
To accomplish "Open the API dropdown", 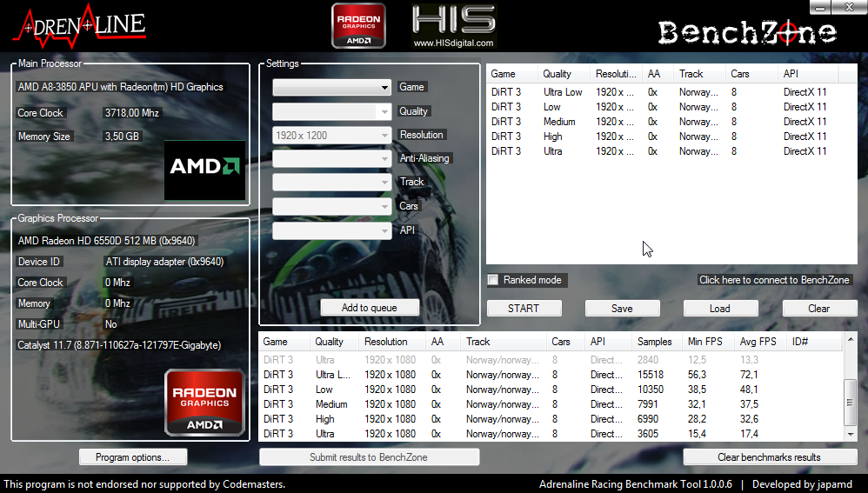I will click(331, 230).
